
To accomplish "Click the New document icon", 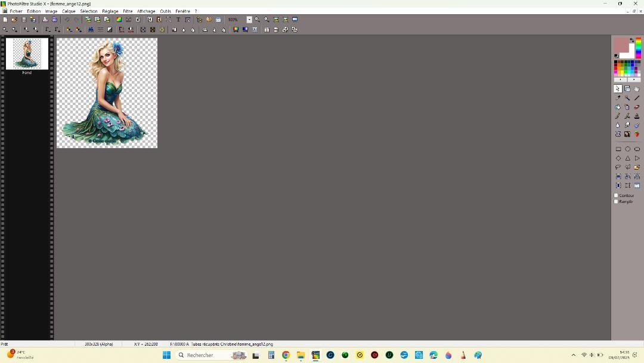I will tap(5, 19).
